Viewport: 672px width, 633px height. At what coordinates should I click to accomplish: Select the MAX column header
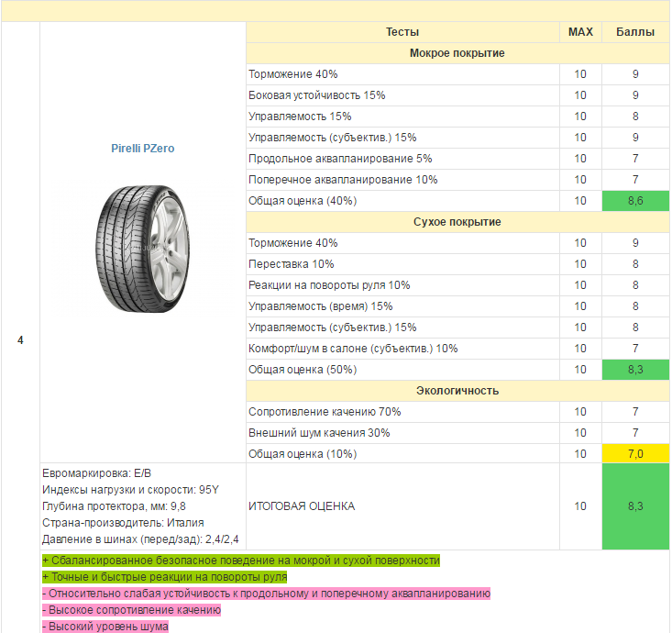tap(580, 32)
